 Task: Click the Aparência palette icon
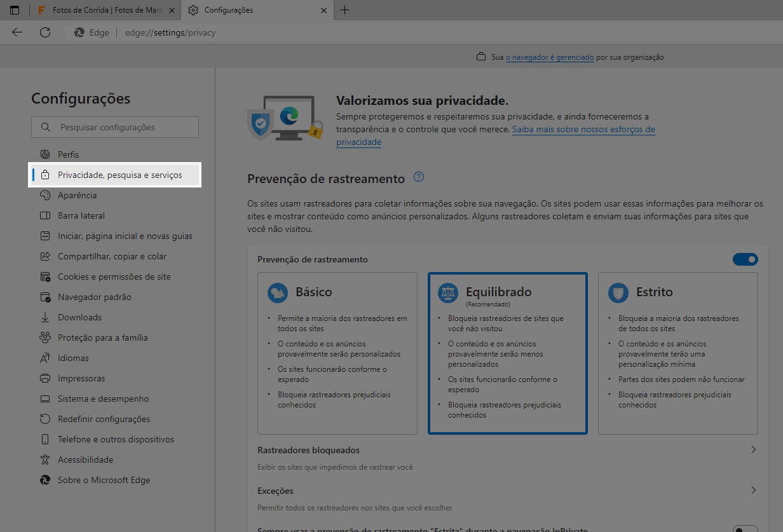tap(44, 195)
